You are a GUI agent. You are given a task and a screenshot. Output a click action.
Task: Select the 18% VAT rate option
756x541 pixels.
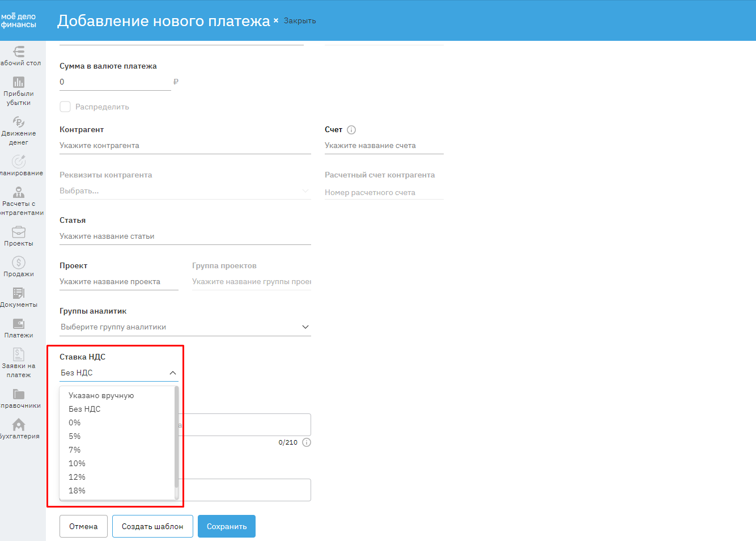click(x=77, y=491)
